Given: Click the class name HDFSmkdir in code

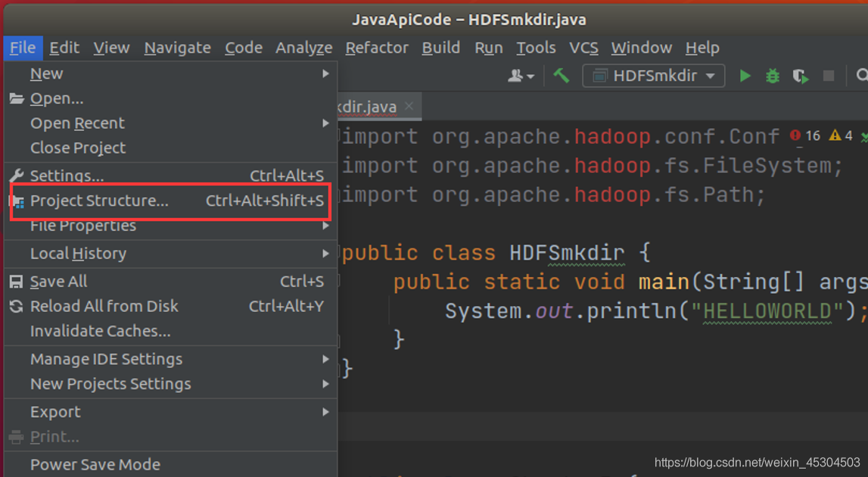Looking at the screenshot, I should tap(567, 253).
